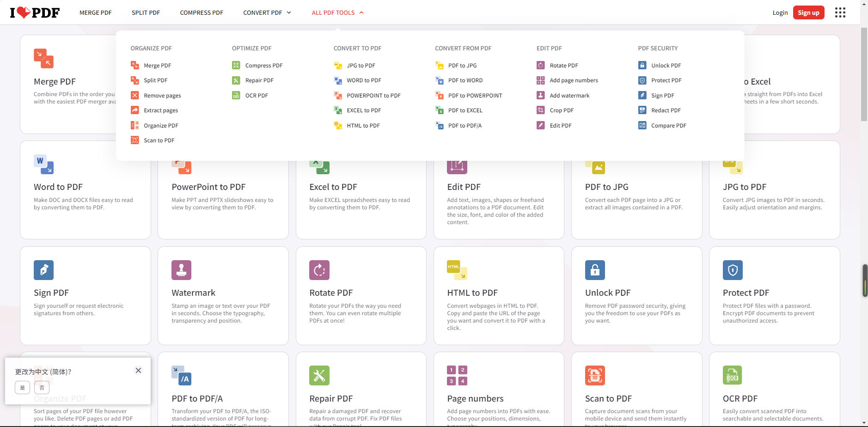Select Compress PDF from Optimize PDF list

(263, 66)
